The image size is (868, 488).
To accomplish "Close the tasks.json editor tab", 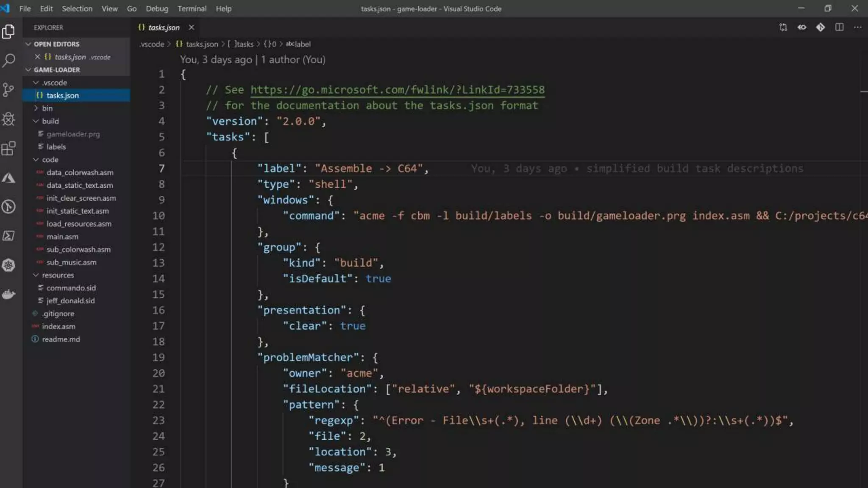I will 192,28.
